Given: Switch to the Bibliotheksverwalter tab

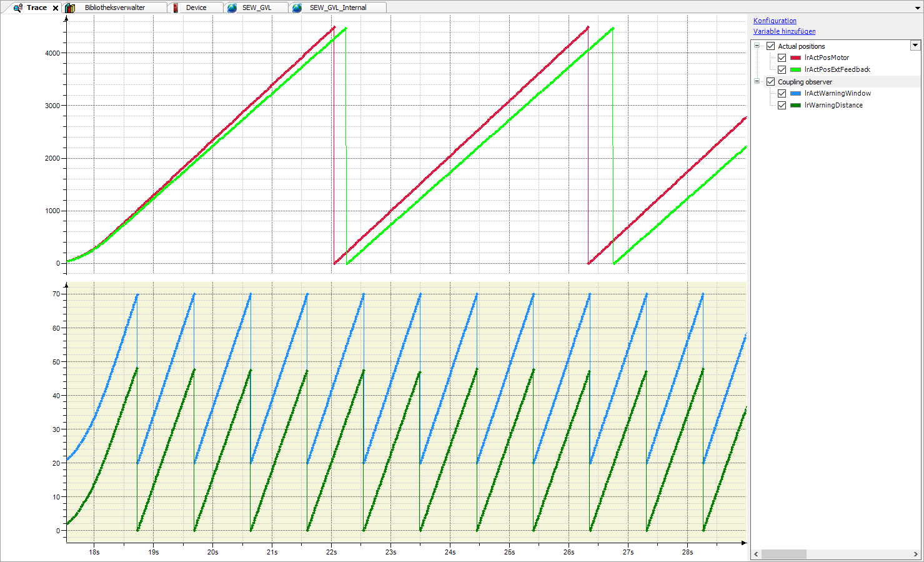Looking at the screenshot, I should (x=115, y=8).
